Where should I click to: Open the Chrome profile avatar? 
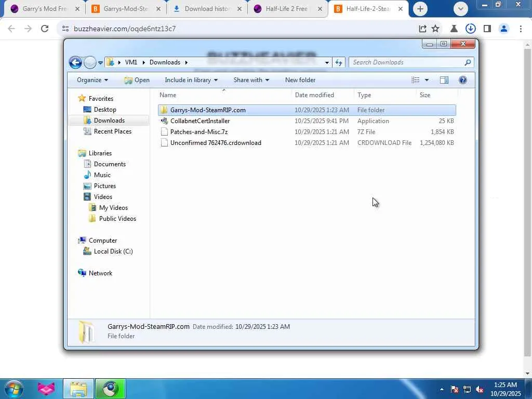point(504,29)
